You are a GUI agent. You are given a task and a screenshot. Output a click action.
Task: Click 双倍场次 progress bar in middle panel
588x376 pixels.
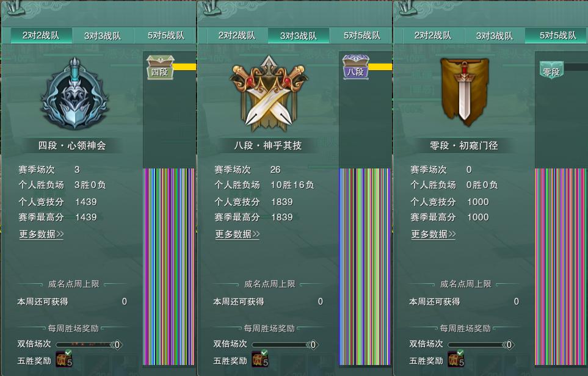(x=285, y=344)
